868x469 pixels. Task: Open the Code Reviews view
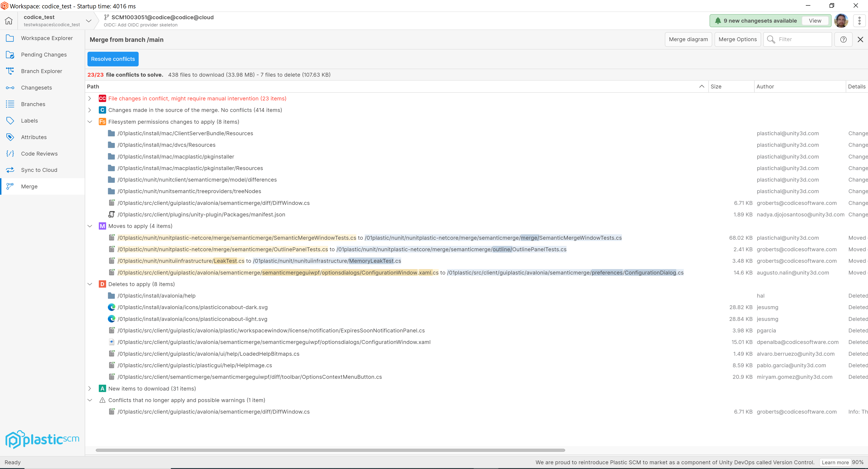[x=39, y=153]
